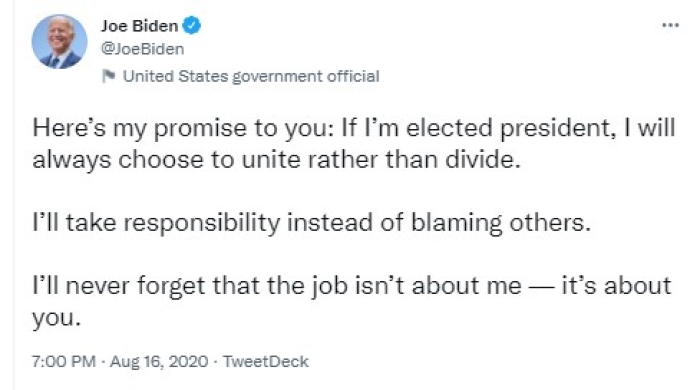Viewport: 700px width, 390px height.
Task: Click the "I'll take responsibility" paragraph
Action: (312, 223)
